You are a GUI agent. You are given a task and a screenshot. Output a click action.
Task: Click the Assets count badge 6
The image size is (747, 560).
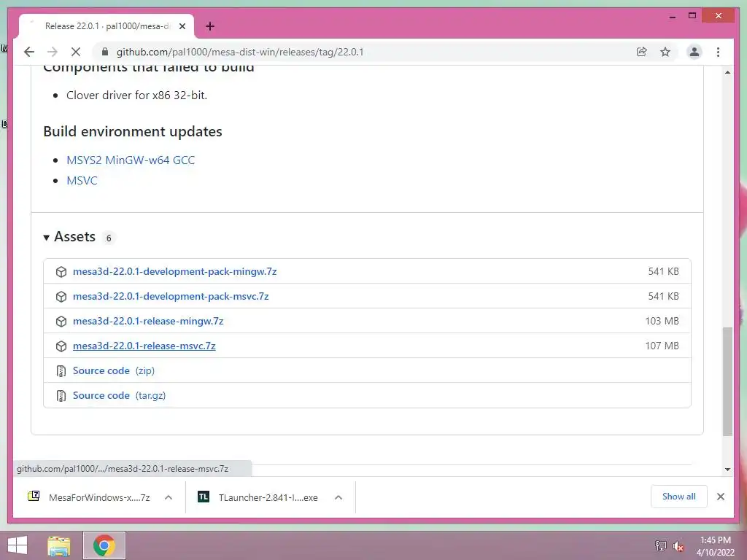[109, 238]
